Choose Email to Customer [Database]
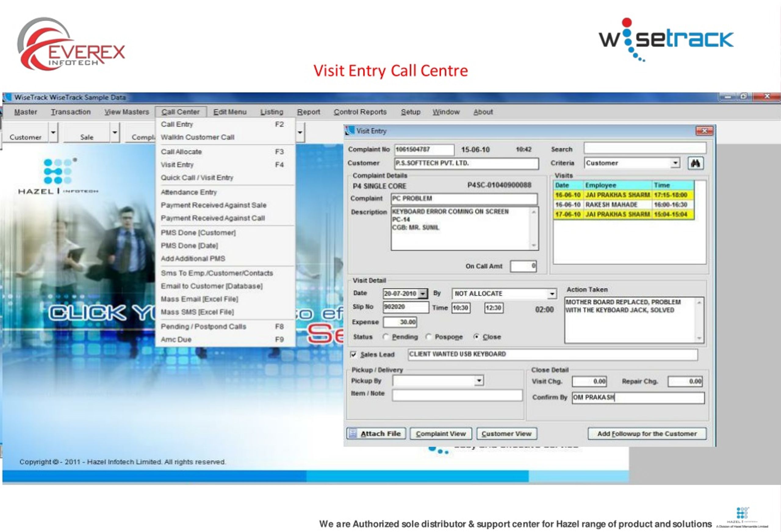781x532 pixels. (x=225, y=286)
